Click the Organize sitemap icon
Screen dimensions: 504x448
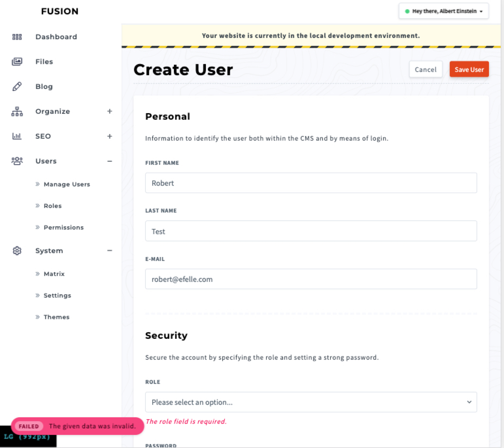pyautogui.click(x=17, y=111)
